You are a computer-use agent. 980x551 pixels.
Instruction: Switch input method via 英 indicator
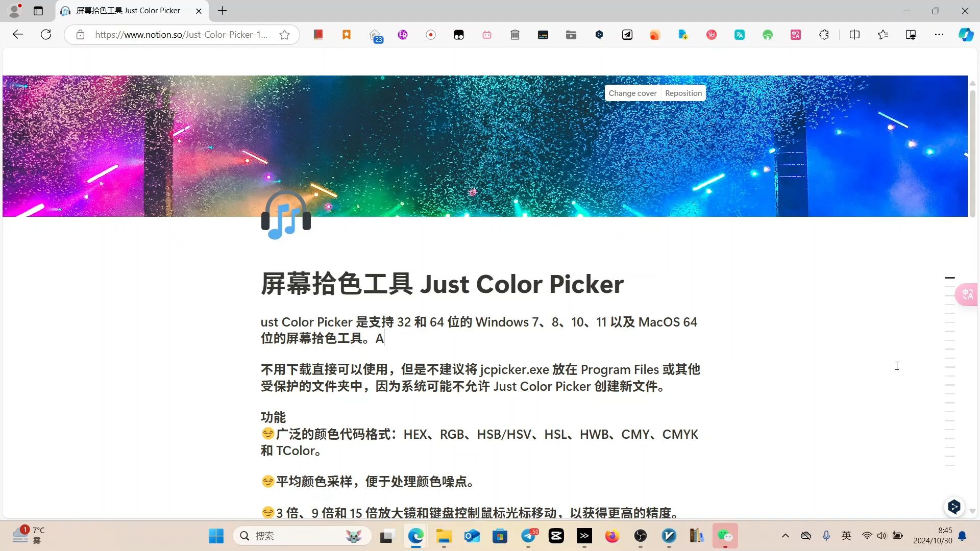(847, 536)
